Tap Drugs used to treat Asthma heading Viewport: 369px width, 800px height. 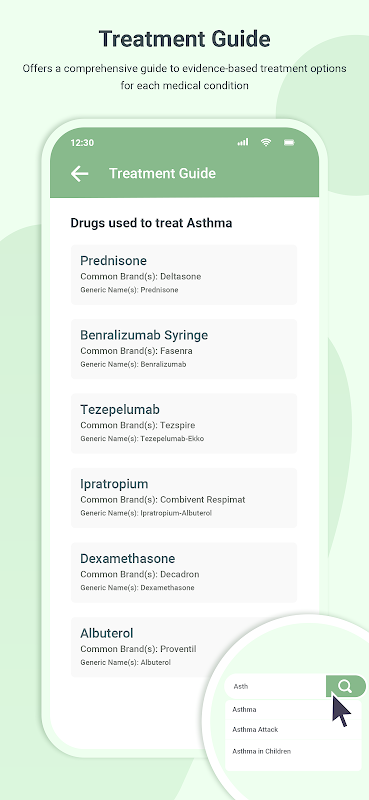click(x=151, y=223)
